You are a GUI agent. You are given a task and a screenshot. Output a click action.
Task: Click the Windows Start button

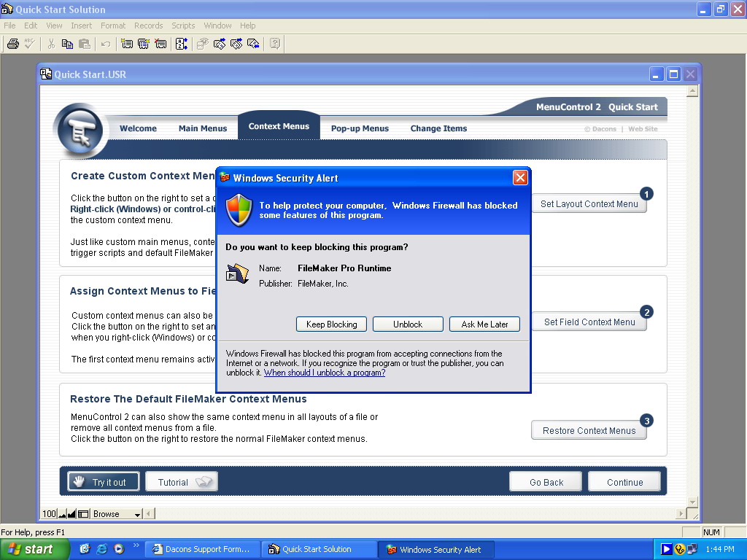click(x=34, y=549)
